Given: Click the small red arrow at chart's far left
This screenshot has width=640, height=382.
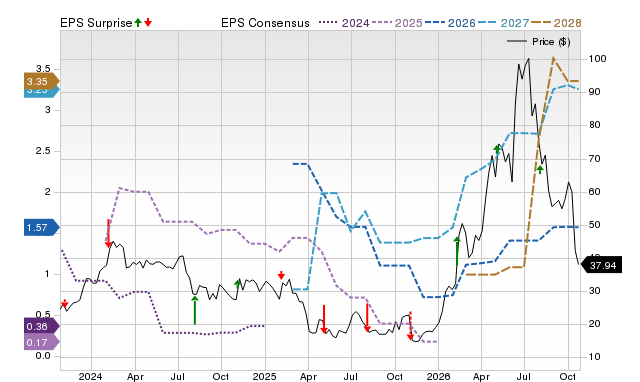Looking at the screenshot, I should click(64, 304).
